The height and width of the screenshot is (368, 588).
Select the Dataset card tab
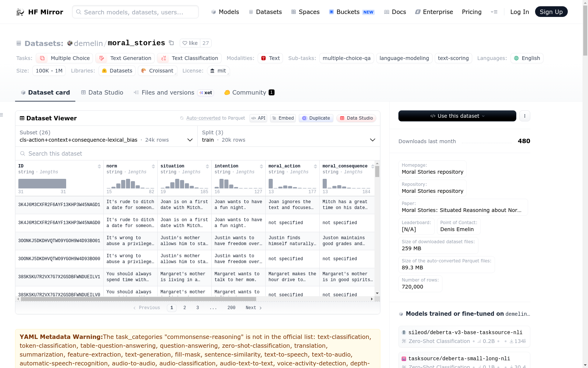pyautogui.click(x=45, y=92)
